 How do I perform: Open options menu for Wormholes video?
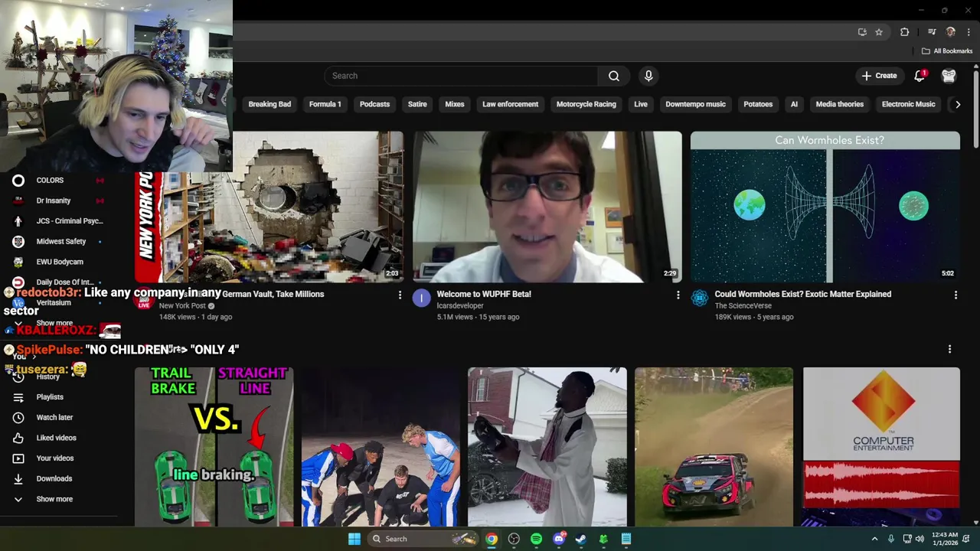(955, 295)
